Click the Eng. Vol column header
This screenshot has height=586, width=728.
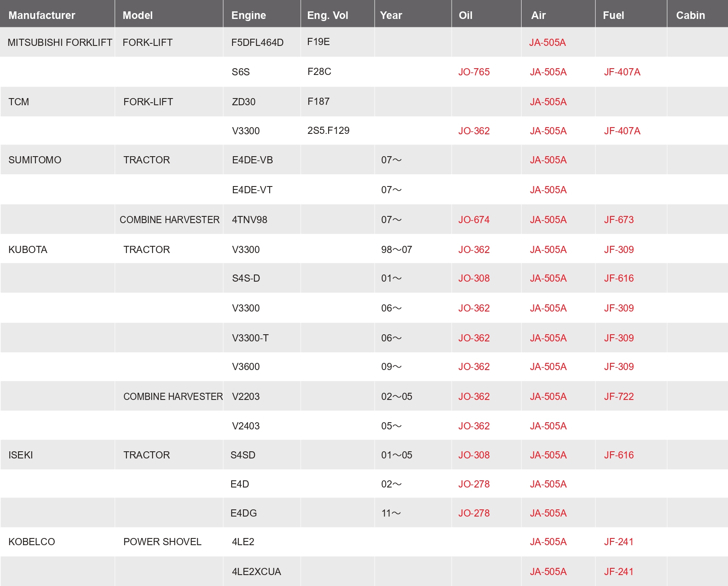[327, 15]
